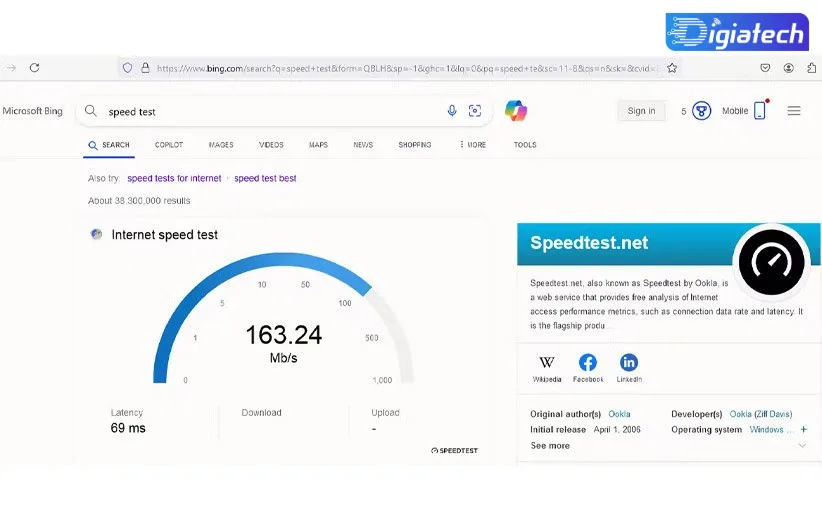Expand the operating system list plus
The width and height of the screenshot is (822, 522).
click(x=804, y=429)
